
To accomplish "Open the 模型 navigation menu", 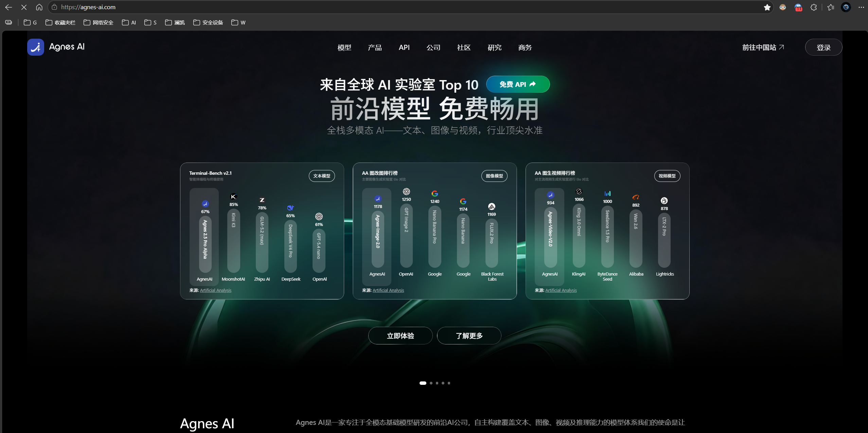I will (344, 48).
